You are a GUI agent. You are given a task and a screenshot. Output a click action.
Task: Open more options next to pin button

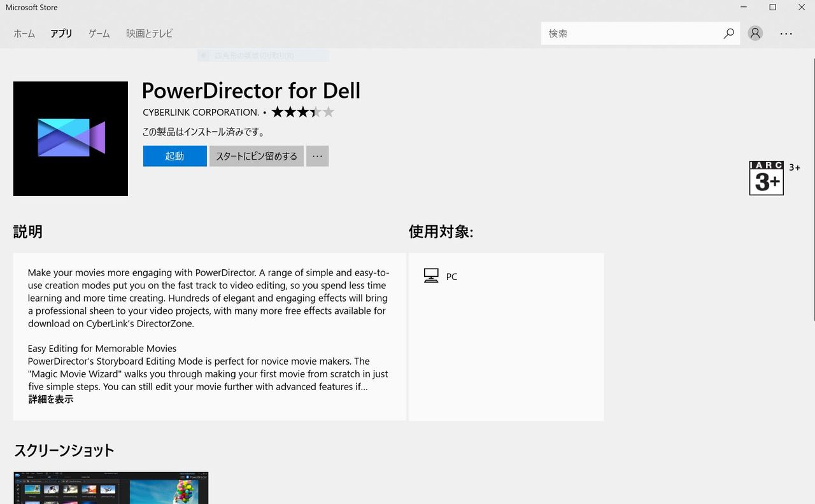(317, 156)
